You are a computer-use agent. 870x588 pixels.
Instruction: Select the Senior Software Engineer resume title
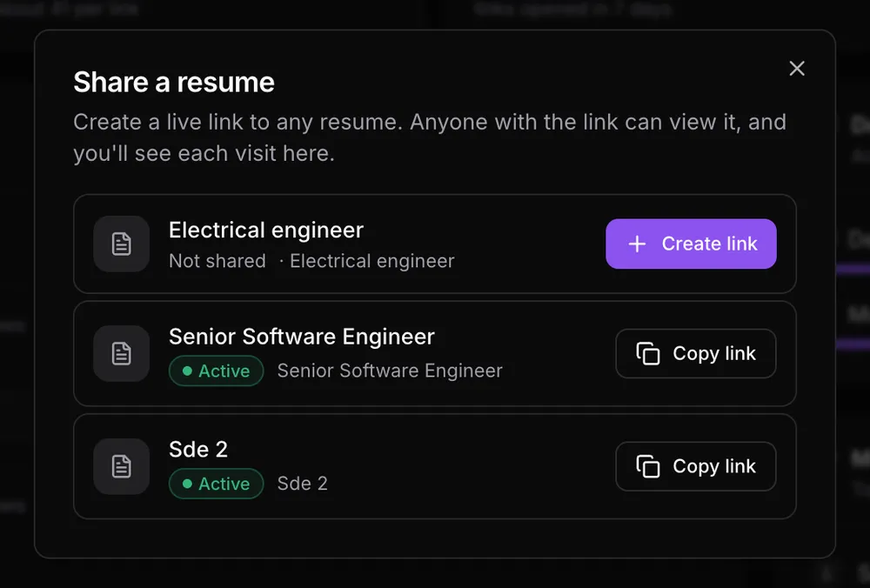click(302, 337)
